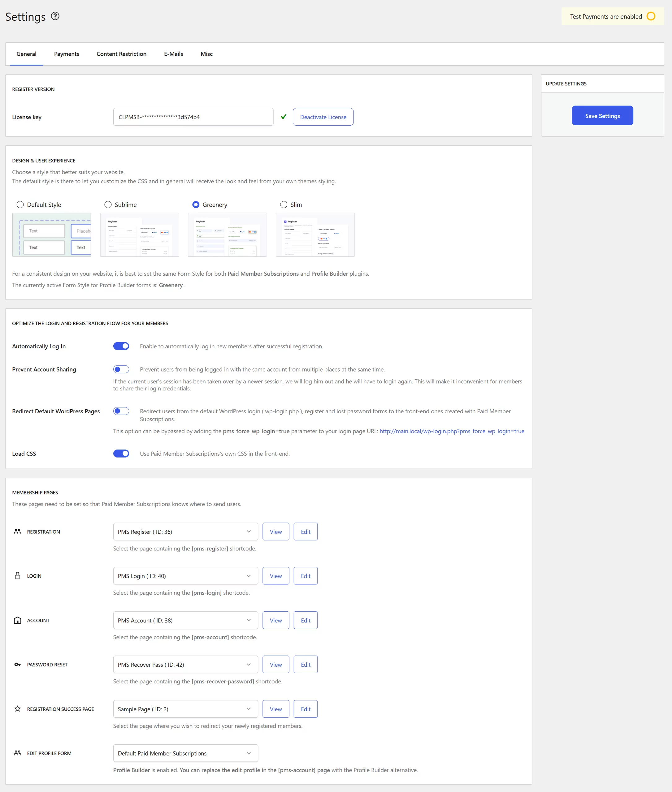Image resolution: width=672 pixels, height=792 pixels.
Task: Toggle Automatically Log In switch
Action: (121, 346)
